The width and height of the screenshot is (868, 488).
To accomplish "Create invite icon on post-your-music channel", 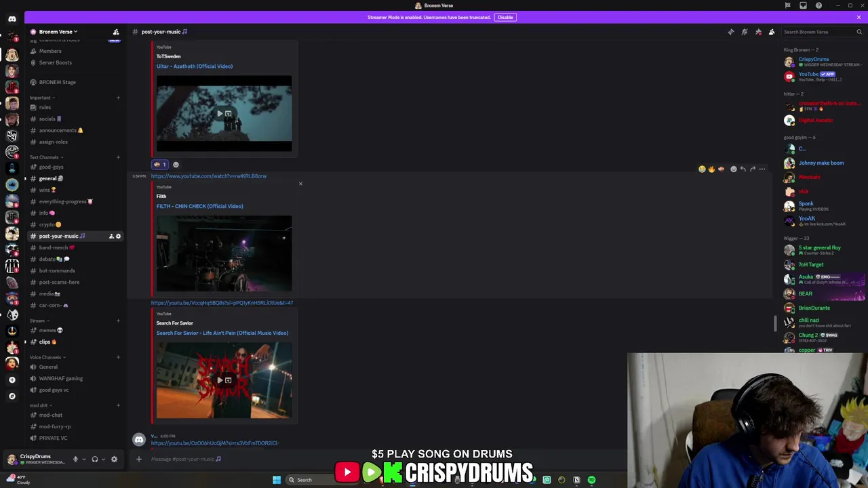I will (111, 236).
